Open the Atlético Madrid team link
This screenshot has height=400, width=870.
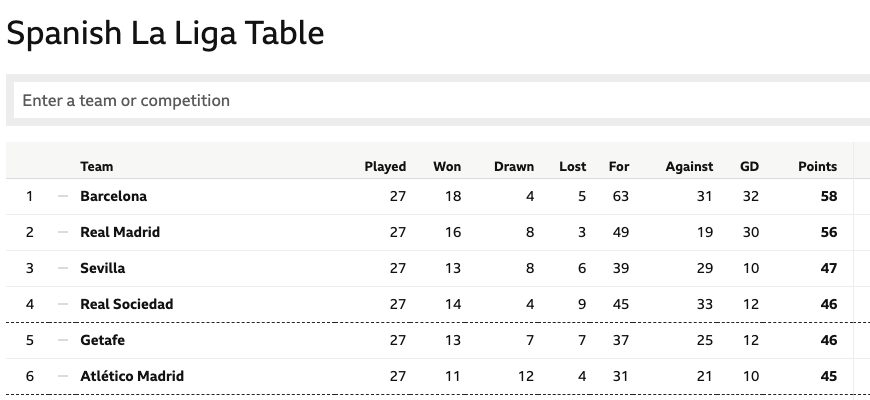pos(132,376)
